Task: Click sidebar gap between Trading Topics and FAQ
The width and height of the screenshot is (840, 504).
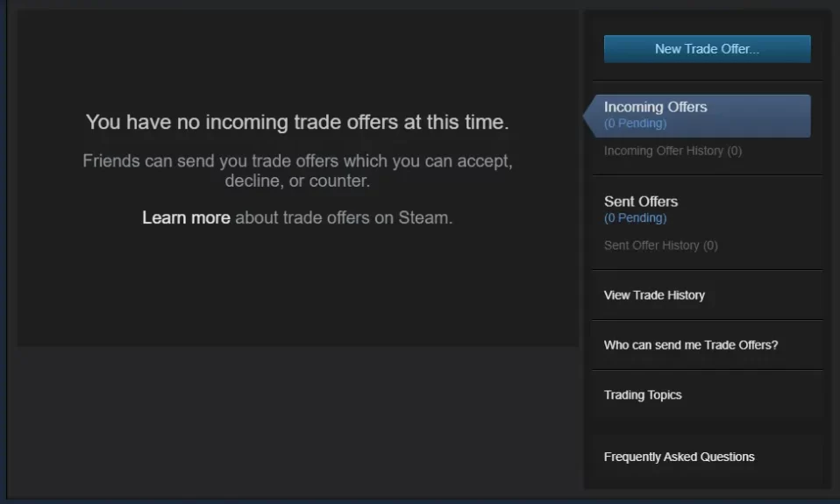Action: point(707,426)
